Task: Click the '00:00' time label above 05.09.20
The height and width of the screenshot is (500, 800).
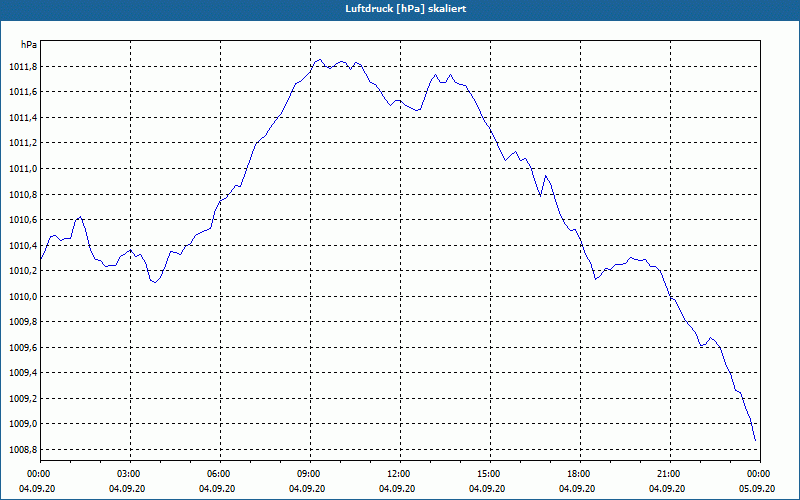Action: tap(759, 474)
